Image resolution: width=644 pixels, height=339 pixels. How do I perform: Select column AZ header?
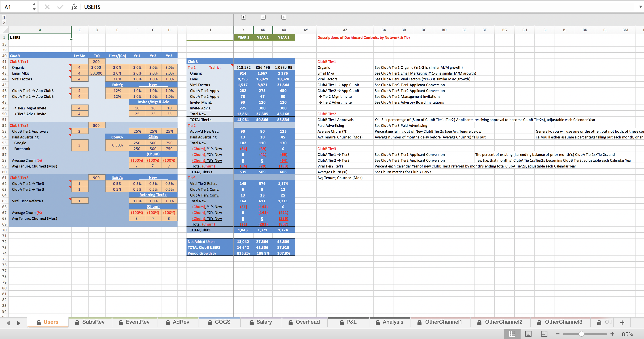345,30
